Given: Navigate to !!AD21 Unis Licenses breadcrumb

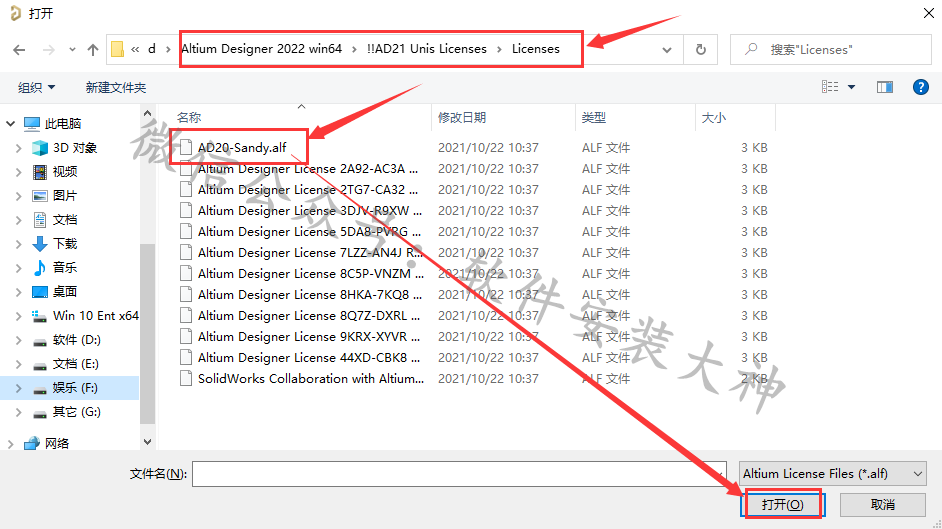Looking at the screenshot, I should [x=427, y=49].
